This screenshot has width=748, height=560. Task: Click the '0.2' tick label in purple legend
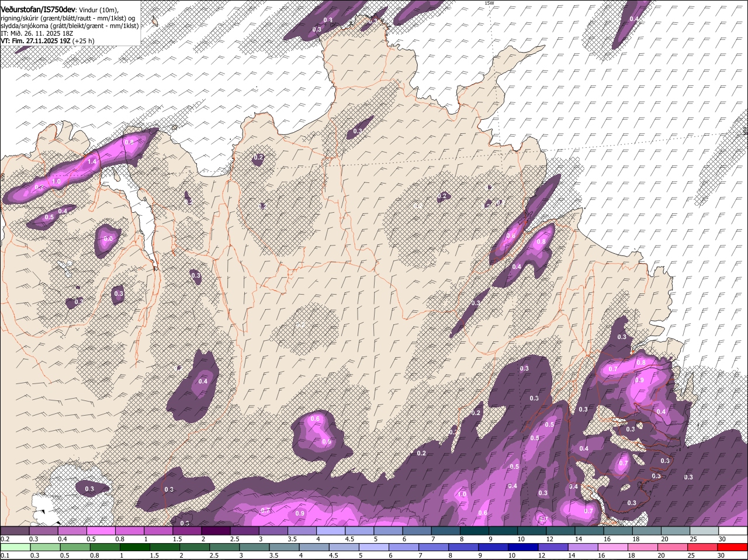coord(5,538)
